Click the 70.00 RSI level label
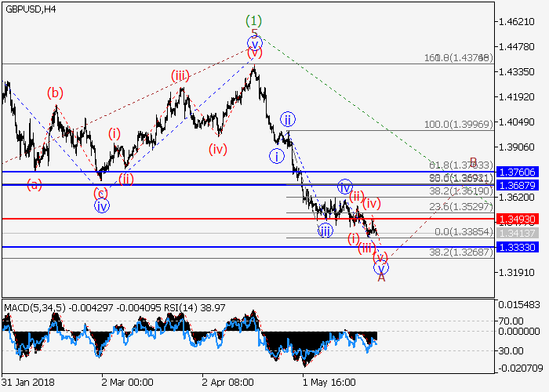Image resolution: width=549 pixels, height=392 pixels. [511, 321]
